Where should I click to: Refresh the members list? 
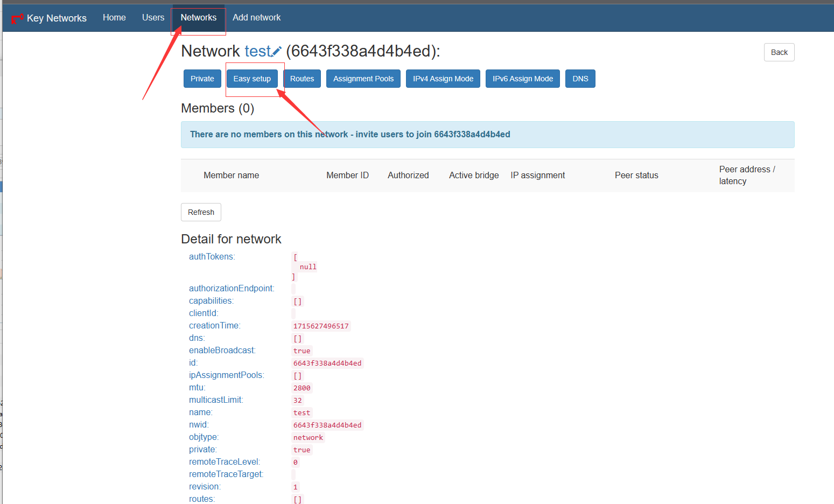[x=201, y=212]
